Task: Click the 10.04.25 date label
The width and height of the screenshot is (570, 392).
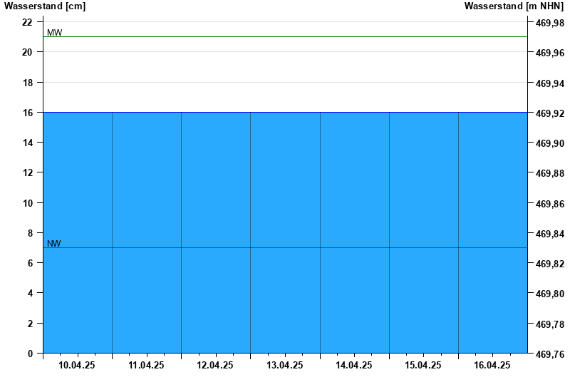Action: [77, 366]
